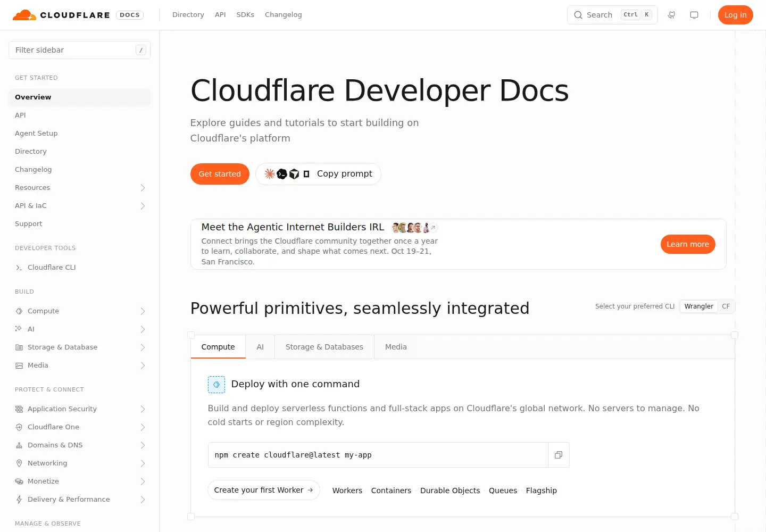Screen dimensions: 766x532
Task: Select Wrangler as preferred CLI
Action: click(x=699, y=306)
